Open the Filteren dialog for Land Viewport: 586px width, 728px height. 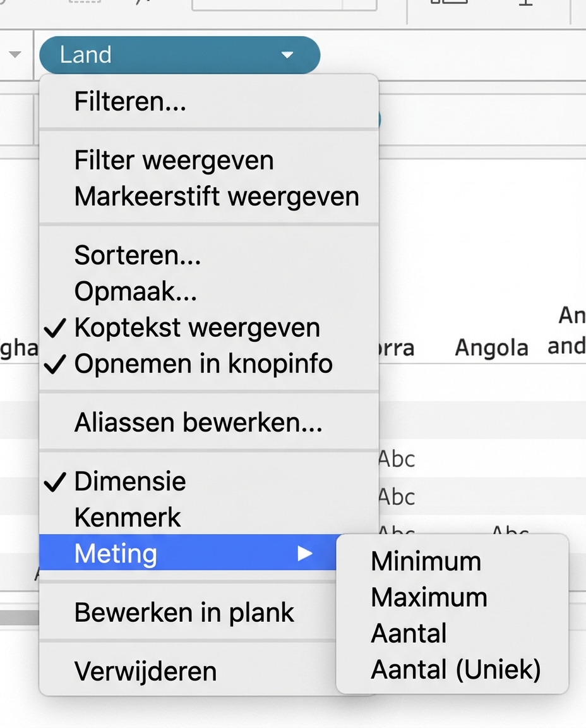(129, 101)
